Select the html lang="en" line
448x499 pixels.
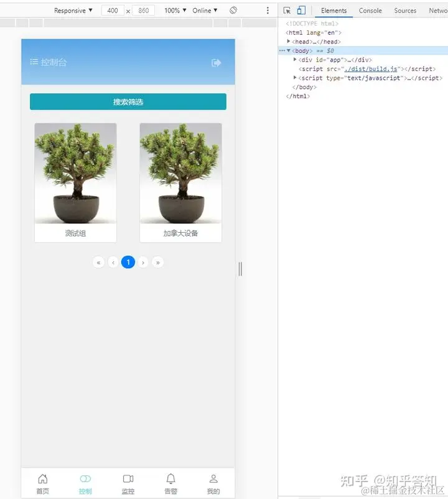point(314,32)
